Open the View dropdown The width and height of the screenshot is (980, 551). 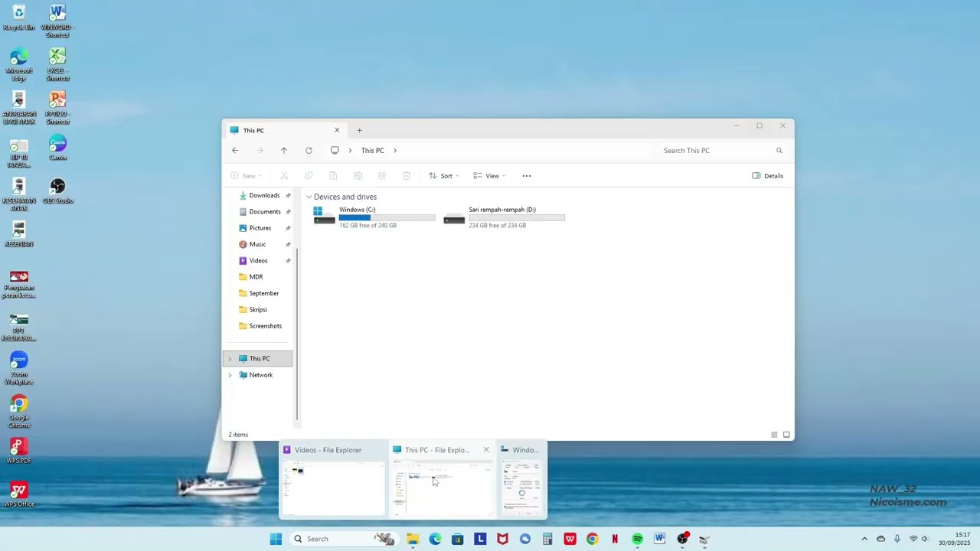pos(489,176)
